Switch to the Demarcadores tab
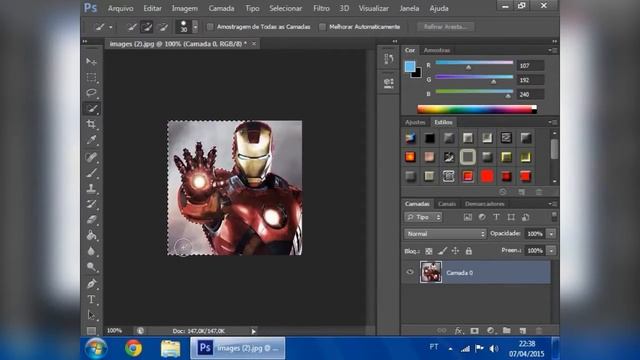This screenshot has width=640, height=360. 484,204
